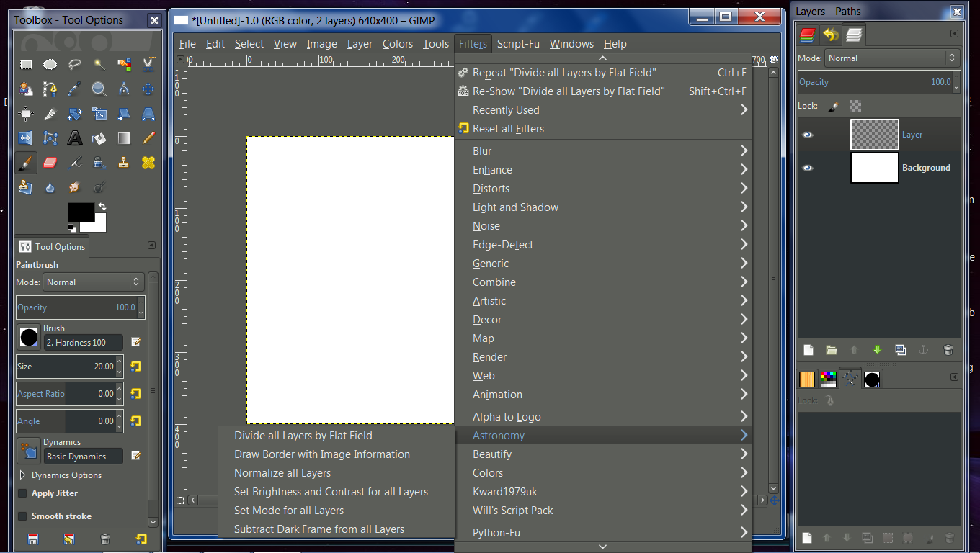Expand the Recently Used submenu
The width and height of the screenshot is (980, 553).
coord(604,110)
